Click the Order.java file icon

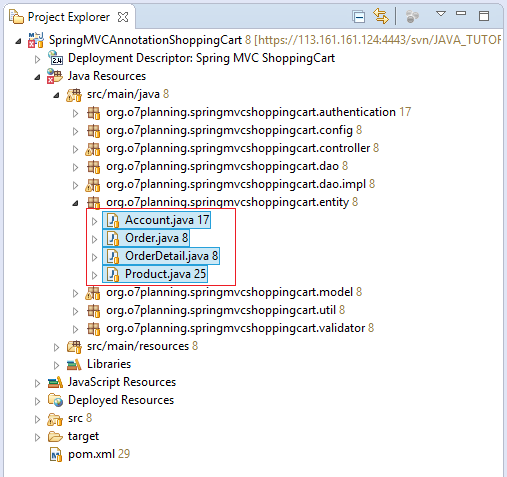[113, 238]
